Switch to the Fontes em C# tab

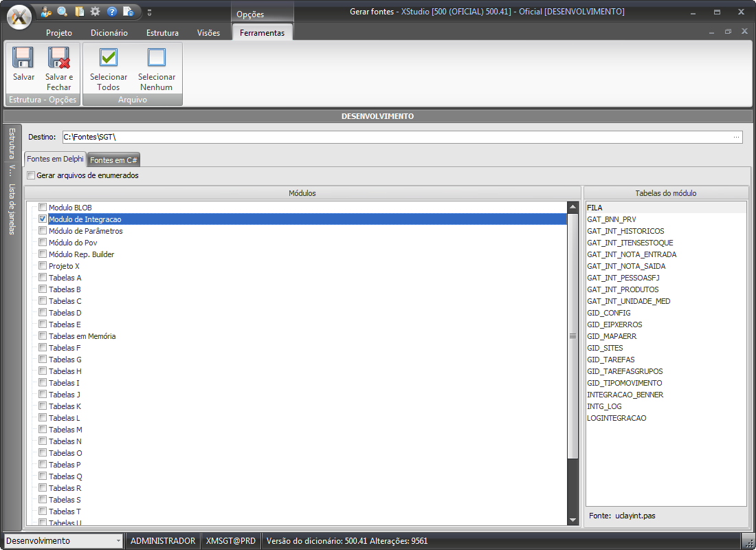(x=114, y=160)
